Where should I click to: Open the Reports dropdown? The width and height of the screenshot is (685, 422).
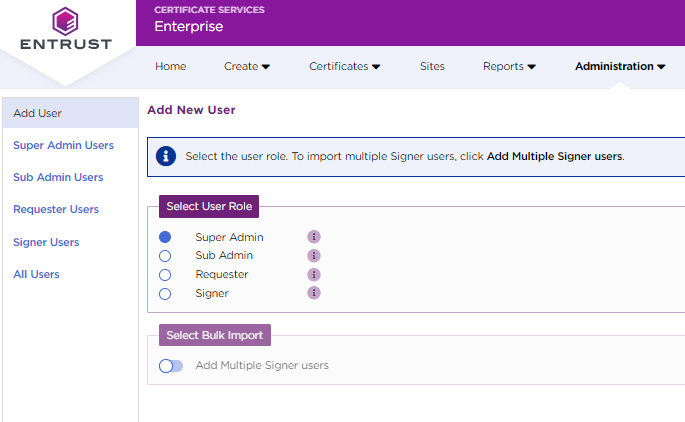point(509,67)
